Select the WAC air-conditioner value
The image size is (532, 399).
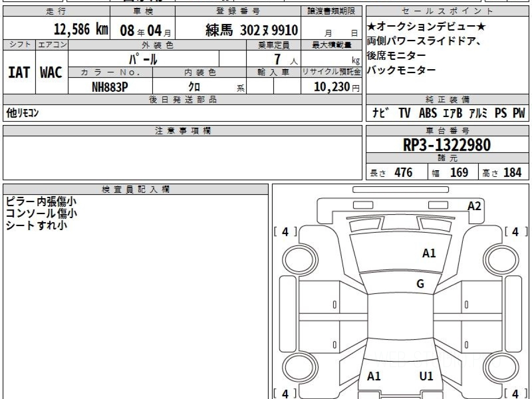coord(51,72)
